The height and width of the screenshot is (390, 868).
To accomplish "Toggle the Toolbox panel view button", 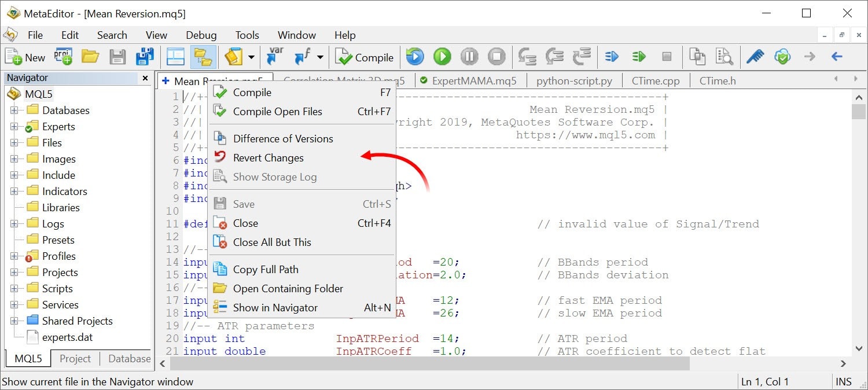I will point(175,57).
